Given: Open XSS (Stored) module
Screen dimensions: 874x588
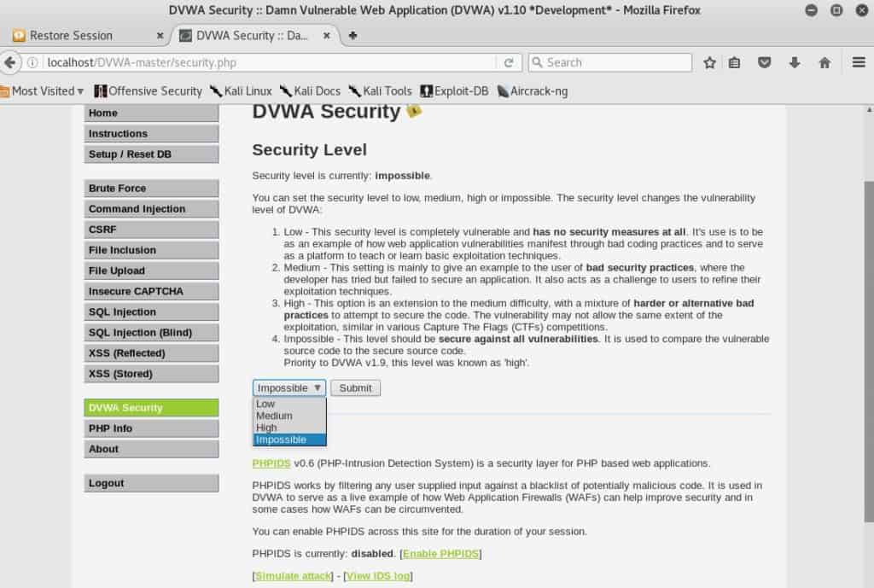Looking at the screenshot, I should pos(151,374).
